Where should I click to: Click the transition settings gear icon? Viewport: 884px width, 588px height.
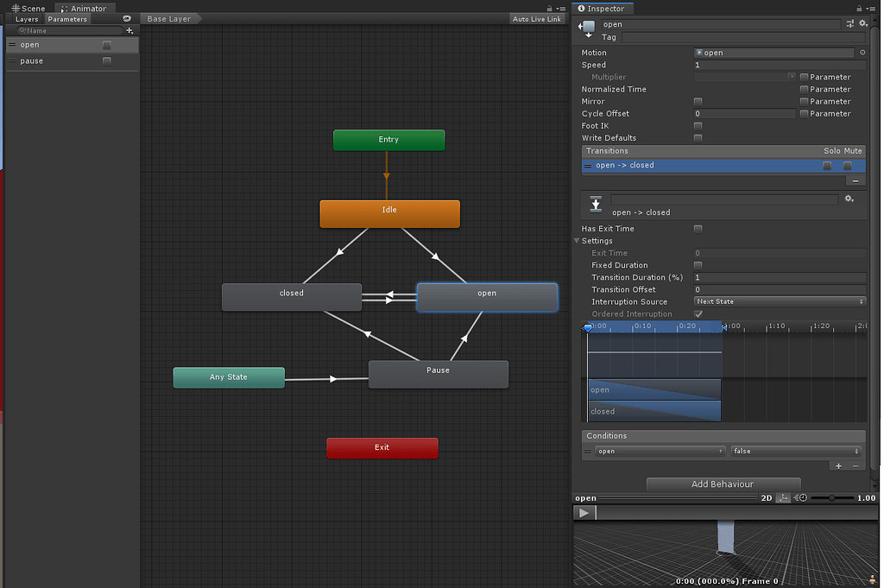[x=849, y=199]
